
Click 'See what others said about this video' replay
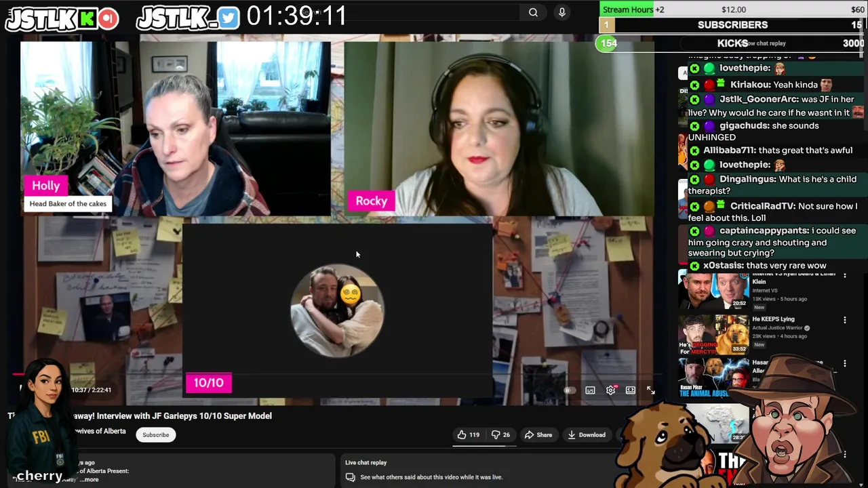coord(431,477)
